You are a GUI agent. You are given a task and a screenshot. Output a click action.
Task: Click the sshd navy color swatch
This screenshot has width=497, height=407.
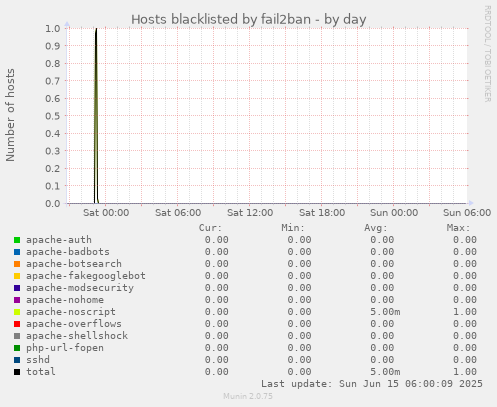click(17, 360)
